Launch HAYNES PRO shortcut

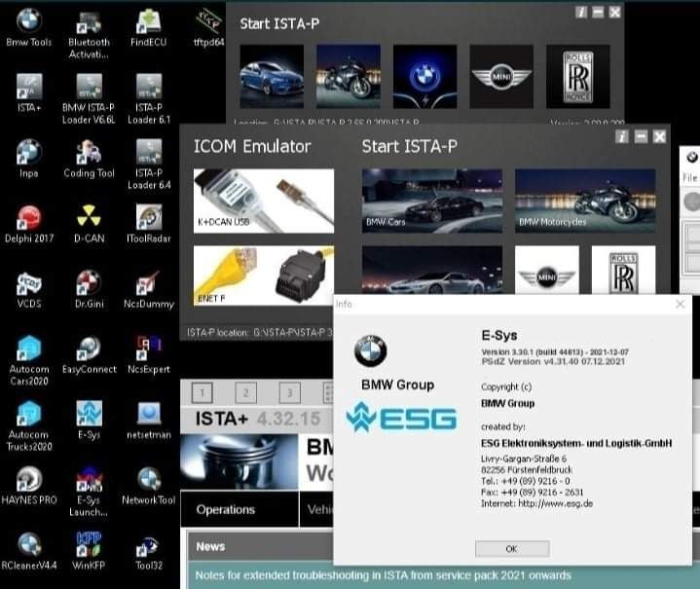pyautogui.click(x=29, y=486)
